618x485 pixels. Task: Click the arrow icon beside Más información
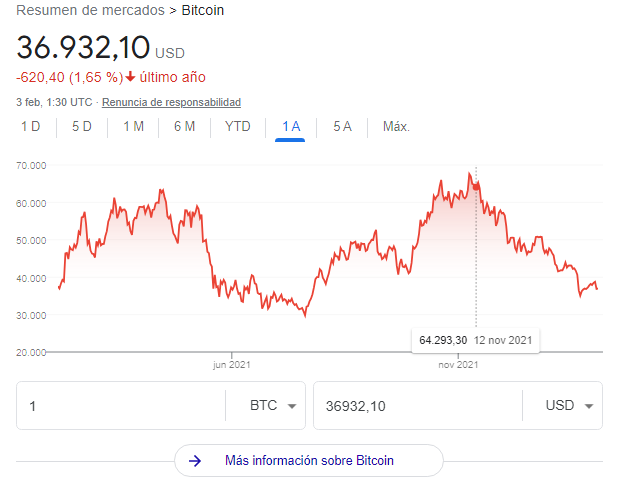[x=195, y=460]
